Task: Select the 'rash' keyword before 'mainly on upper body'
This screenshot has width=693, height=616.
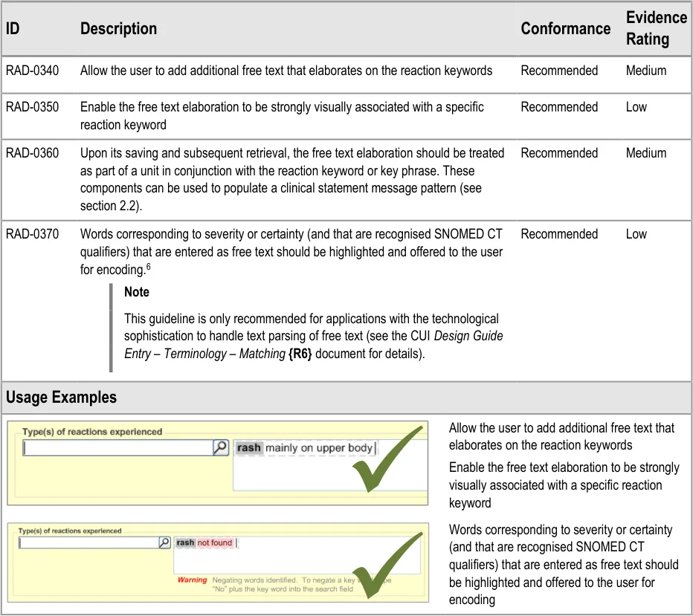Action: click(x=249, y=448)
